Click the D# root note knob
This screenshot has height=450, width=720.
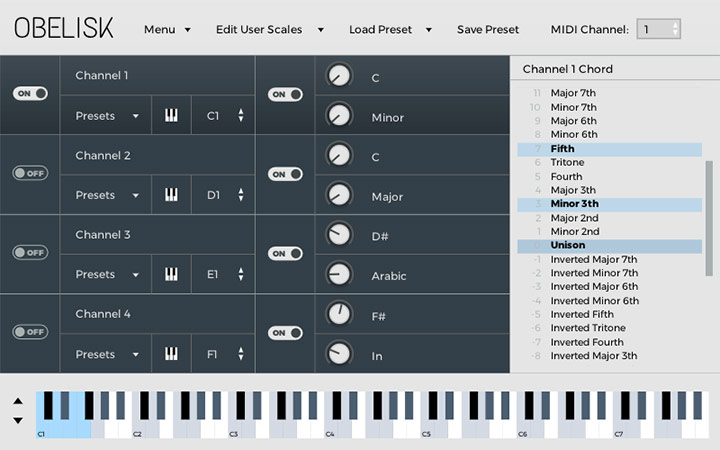pos(340,234)
